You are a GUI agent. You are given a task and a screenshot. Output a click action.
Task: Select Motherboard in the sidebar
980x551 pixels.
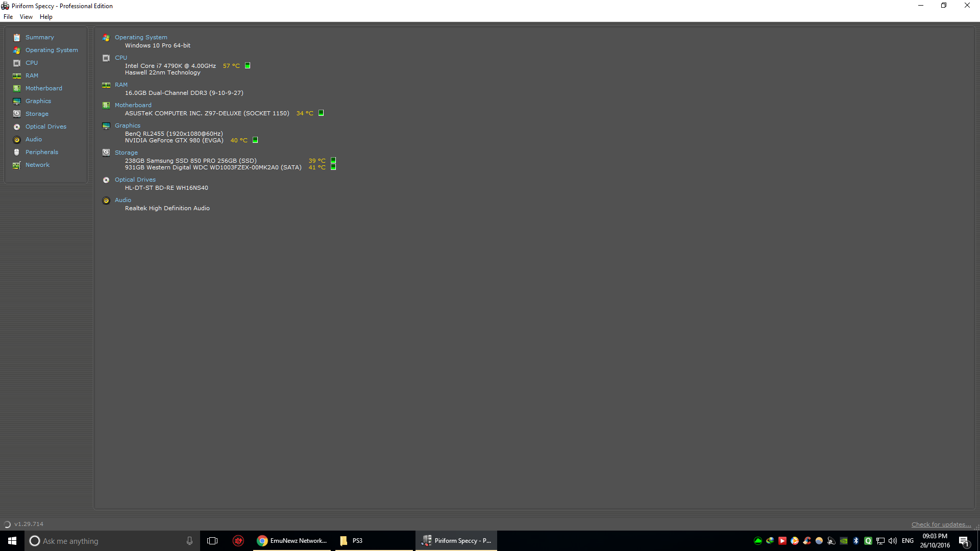click(x=44, y=89)
